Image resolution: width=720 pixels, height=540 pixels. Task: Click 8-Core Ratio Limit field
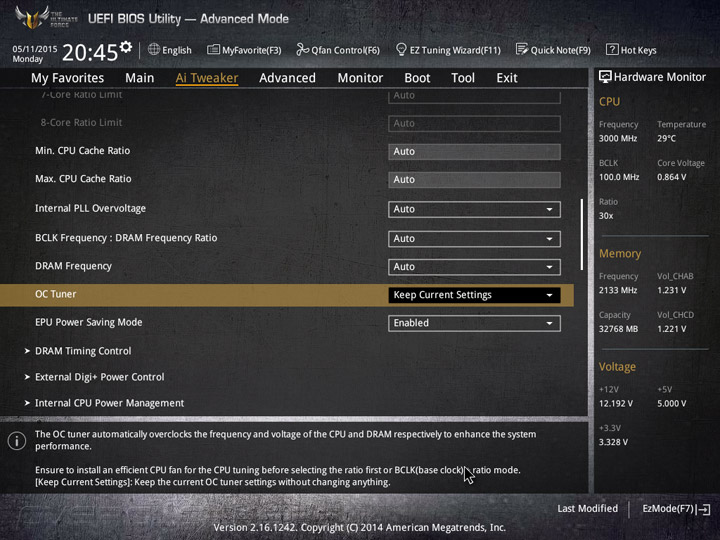[x=474, y=124]
